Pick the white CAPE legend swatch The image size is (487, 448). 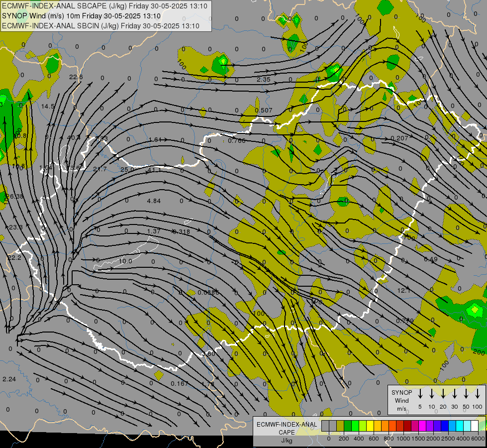tap(474, 426)
